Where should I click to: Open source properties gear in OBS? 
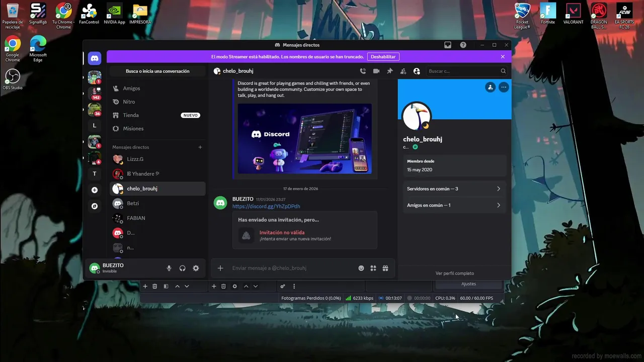tap(234, 287)
